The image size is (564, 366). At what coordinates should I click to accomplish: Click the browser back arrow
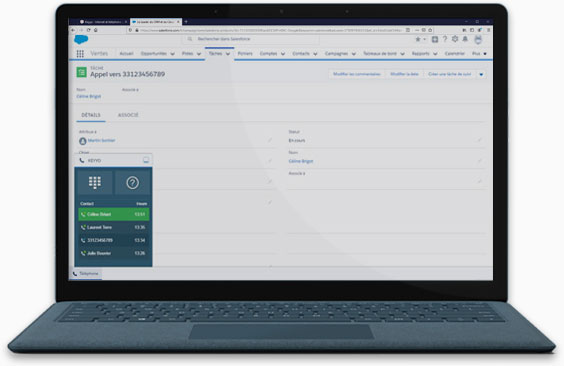[73, 30]
